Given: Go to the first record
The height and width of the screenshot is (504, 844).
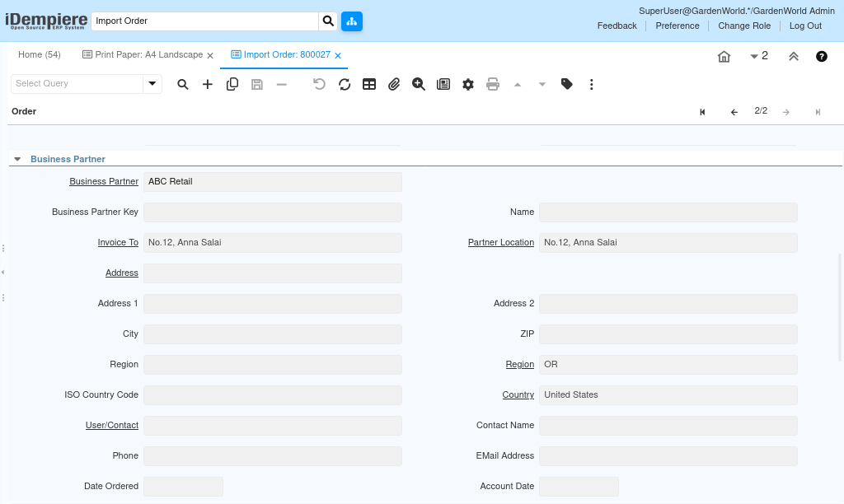Looking at the screenshot, I should click(702, 112).
